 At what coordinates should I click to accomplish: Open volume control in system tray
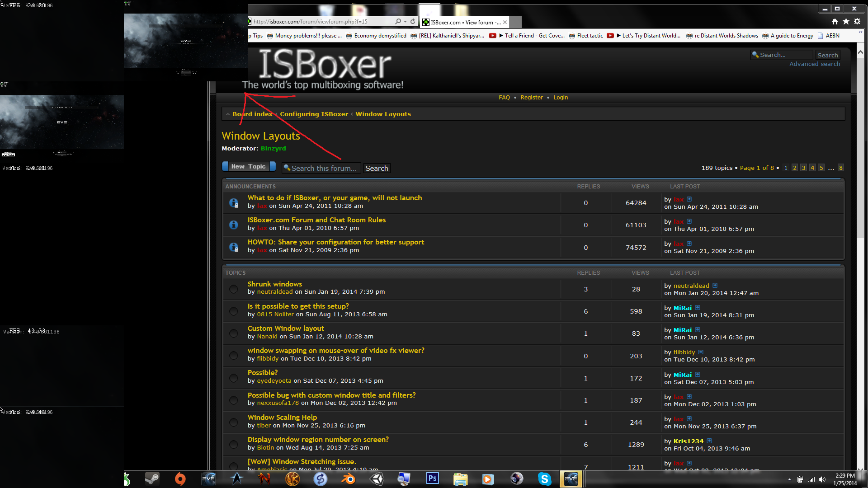[x=822, y=479]
